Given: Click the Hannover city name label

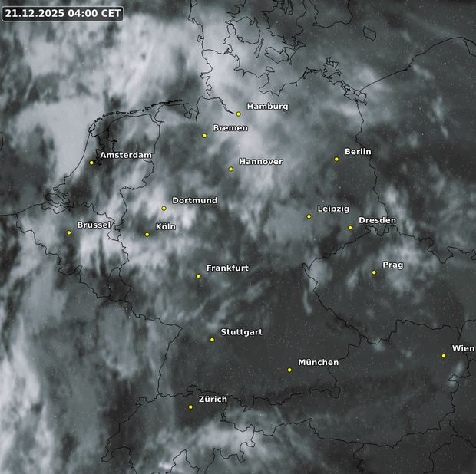Looking at the screenshot, I should point(260,162).
